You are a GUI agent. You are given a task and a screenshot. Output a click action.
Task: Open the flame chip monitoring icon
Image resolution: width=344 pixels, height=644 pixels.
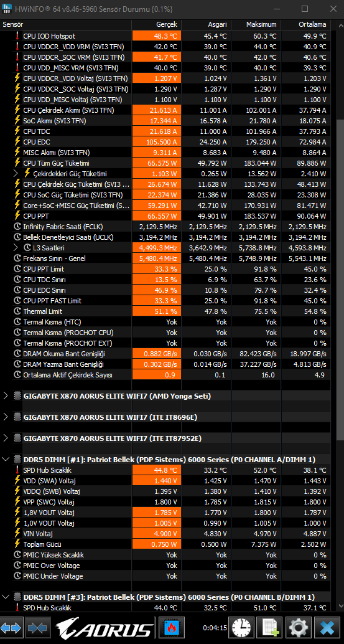(x=172, y=628)
